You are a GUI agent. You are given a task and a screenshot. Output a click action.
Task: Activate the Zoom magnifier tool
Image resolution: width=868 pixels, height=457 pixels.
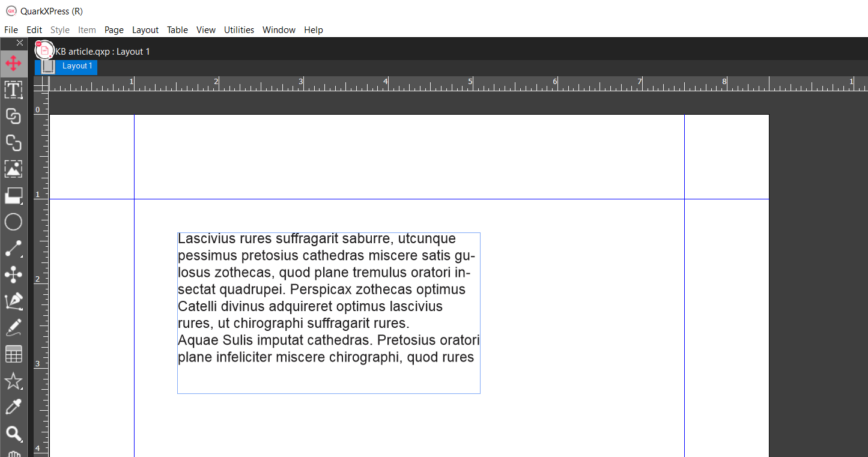(x=13, y=433)
